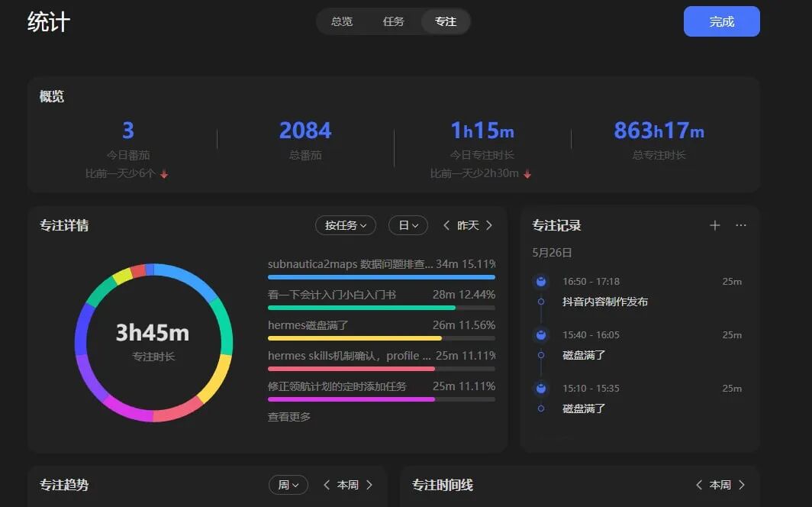
Task: Click the 本周 label in 专注时间线
Action: click(x=720, y=485)
